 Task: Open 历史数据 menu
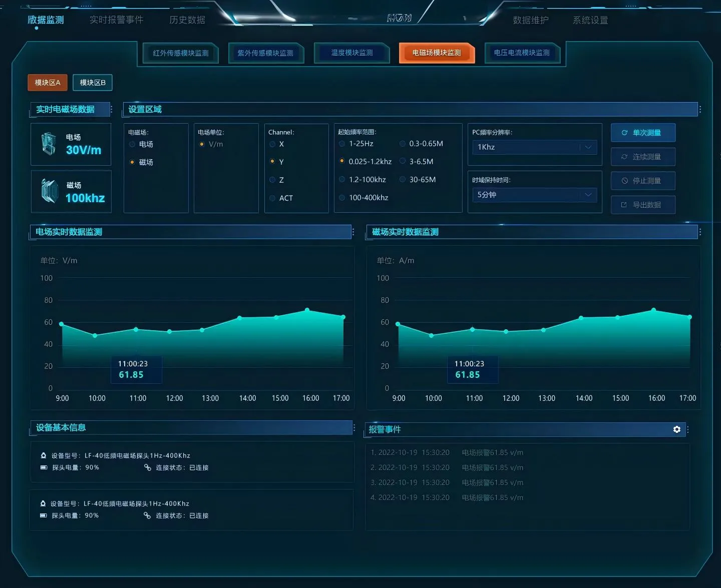pos(187,20)
